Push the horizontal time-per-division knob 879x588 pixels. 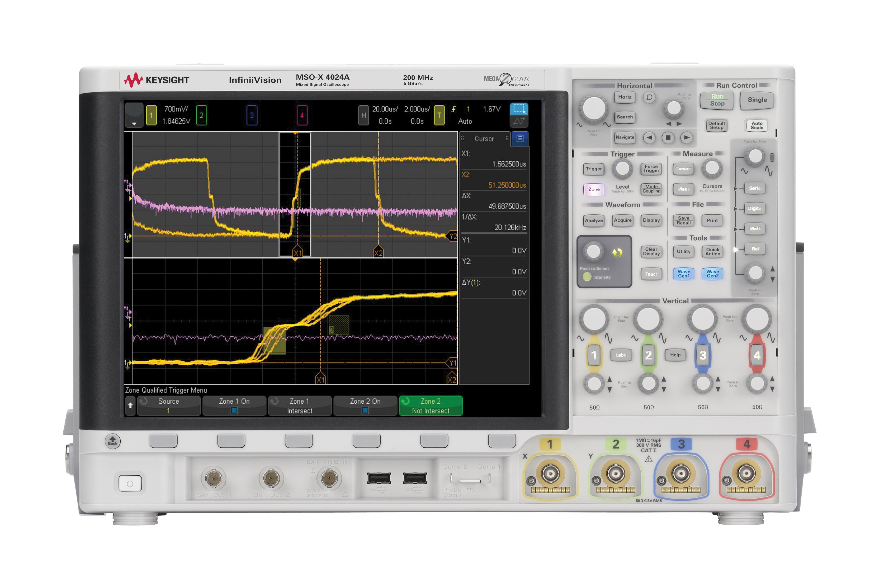(593, 108)
